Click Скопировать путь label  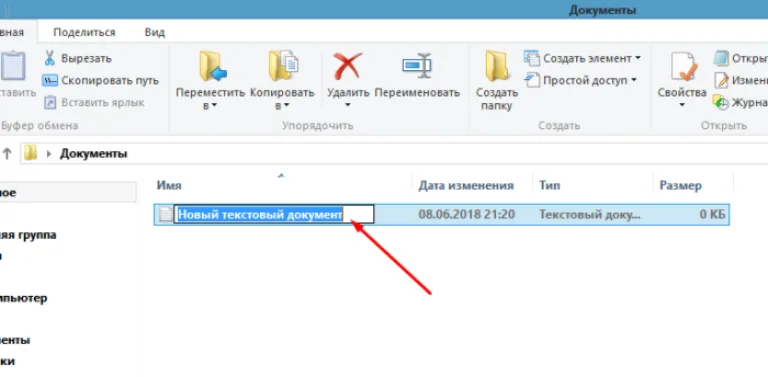pos(110,80)
